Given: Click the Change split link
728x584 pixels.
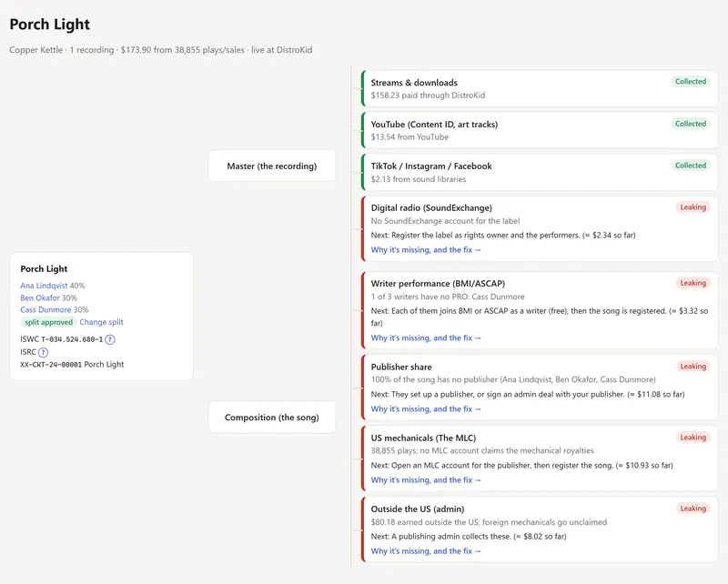Looking at the screenshot, I should click(101, 322).
